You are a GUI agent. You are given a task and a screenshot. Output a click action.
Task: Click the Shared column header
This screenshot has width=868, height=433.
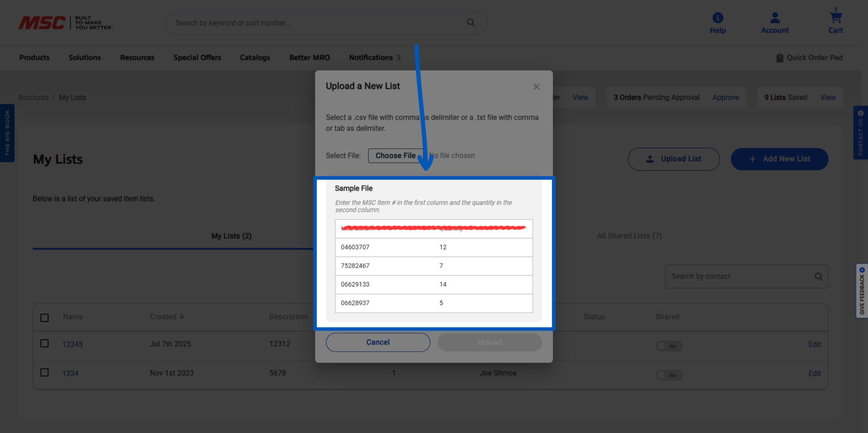pyautogui.click(x=667, y=317)
